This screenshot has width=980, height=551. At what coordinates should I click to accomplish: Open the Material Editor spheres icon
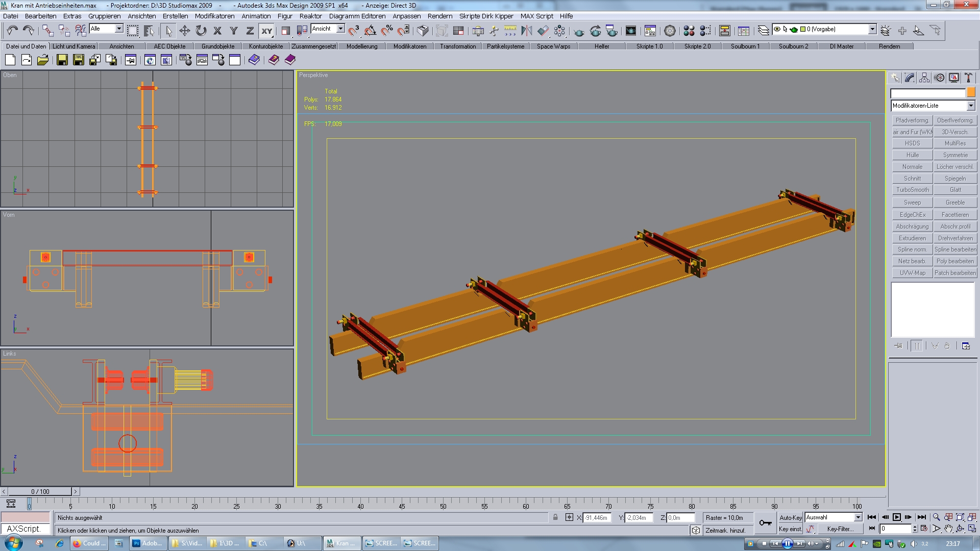pyautogui.click(x=689, y=31)
